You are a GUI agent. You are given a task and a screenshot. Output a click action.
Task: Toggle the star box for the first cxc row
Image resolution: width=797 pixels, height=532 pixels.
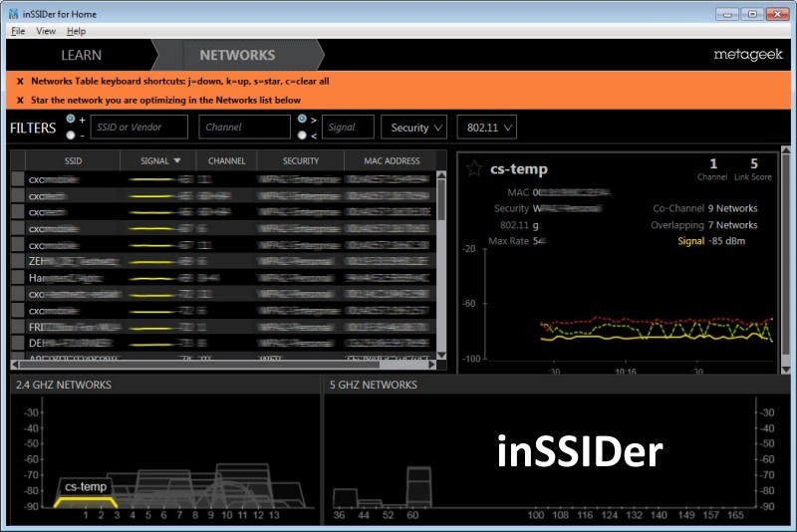click(x=18, y=179)
